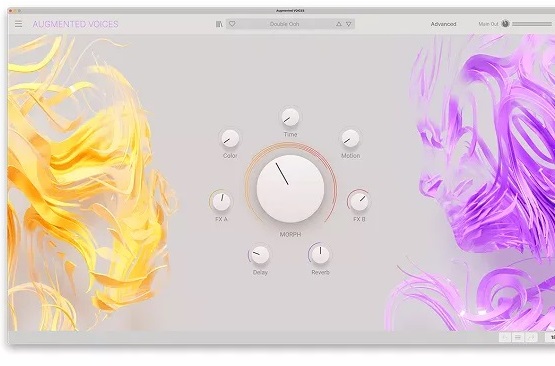Click the Color knob
Screen dimensions: 555x366
230,138
